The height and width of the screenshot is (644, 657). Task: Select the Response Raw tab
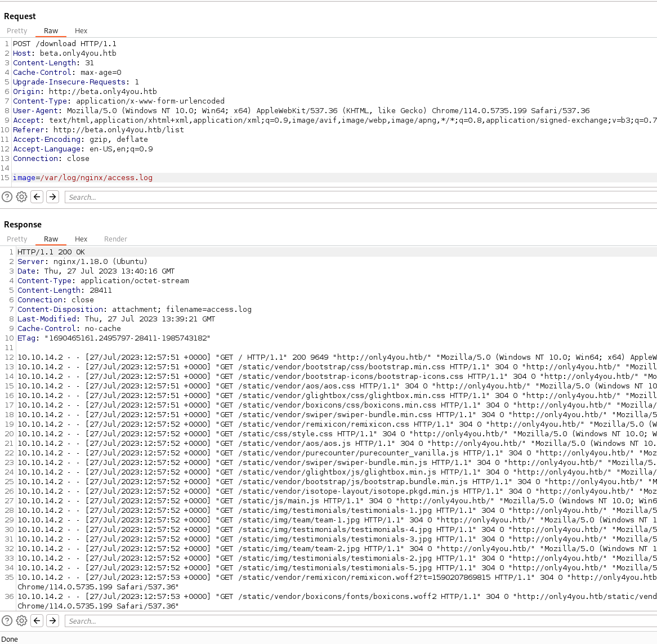tap(51, 239)
